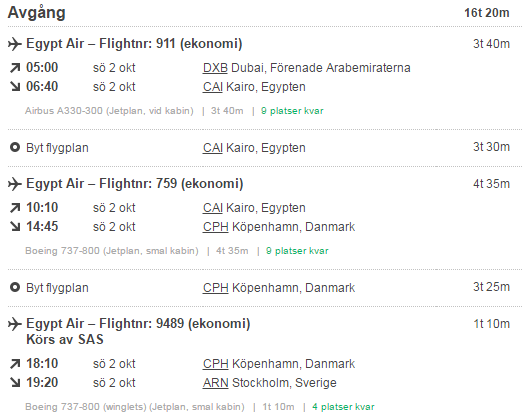Image resolution: width=531 pixels, height=419 pixels.
Task: Open the CPH link on the 18:10 departure
Action: coord(216,364)
